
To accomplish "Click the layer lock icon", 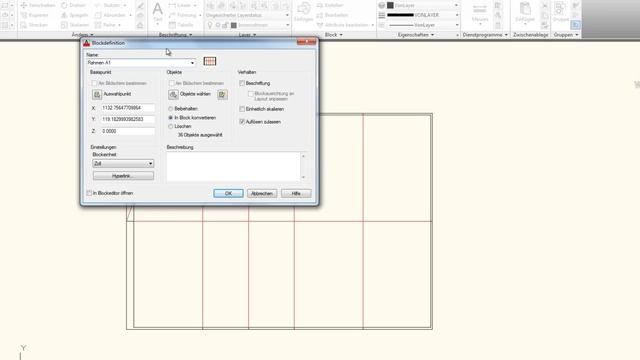I will (225, 25).
